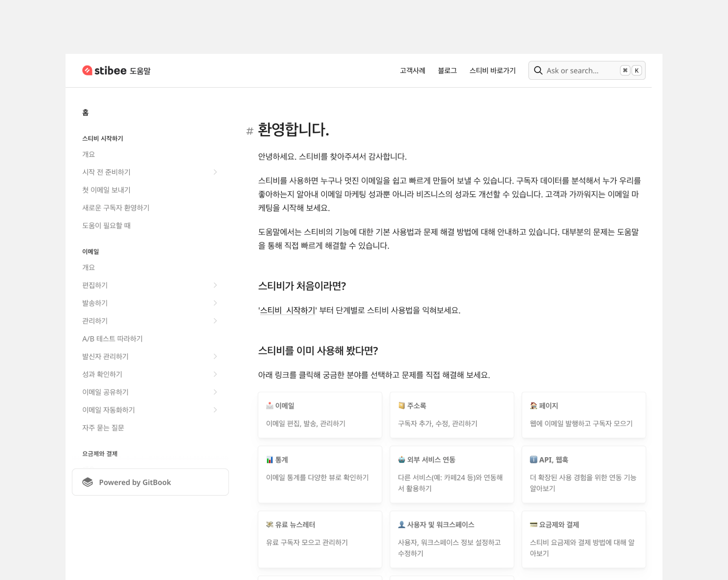Image resolution: width=728 pixels, height=580 pixels.
Task: Expand the 발송하기 sidebar chevron
Action: 215,303
